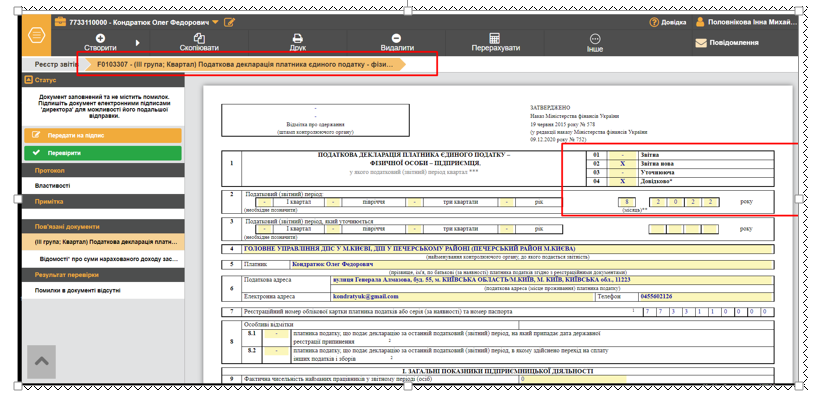This screenshot has width=819, height=398.
Task: Open the Примітка section
Action: (x=103, y=201)
